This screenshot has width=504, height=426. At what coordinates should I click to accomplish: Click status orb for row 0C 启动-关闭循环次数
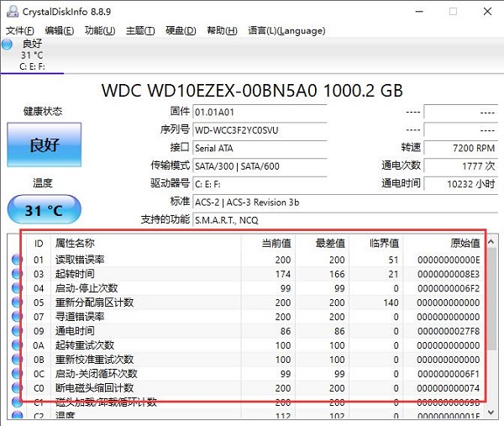[x=17, y=374]
